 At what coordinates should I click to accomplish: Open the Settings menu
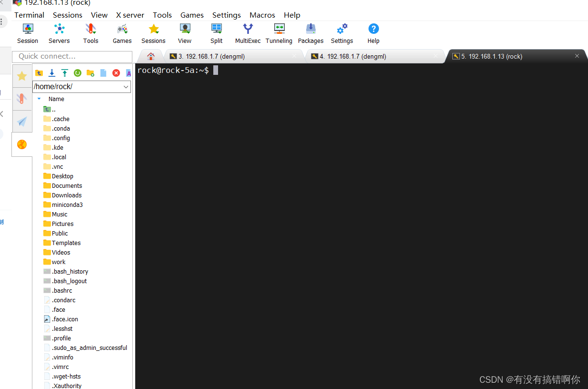click(227, 15)
